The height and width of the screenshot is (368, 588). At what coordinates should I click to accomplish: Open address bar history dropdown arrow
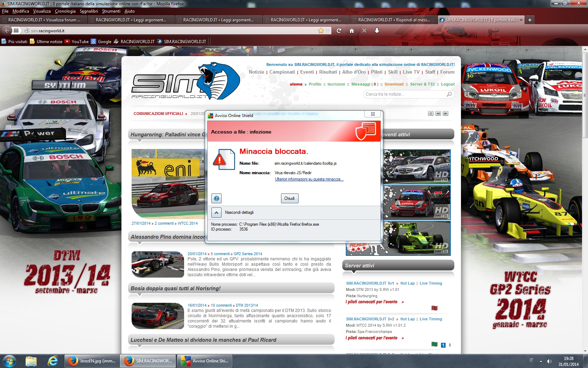328,30
